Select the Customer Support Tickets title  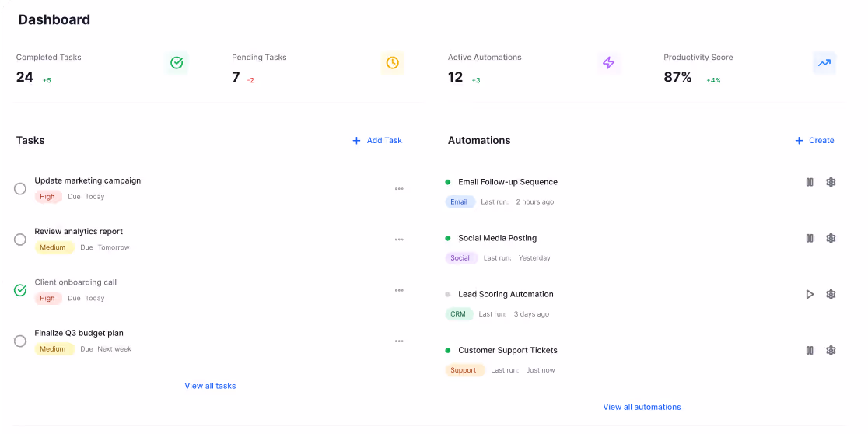[x=508, y=350]
